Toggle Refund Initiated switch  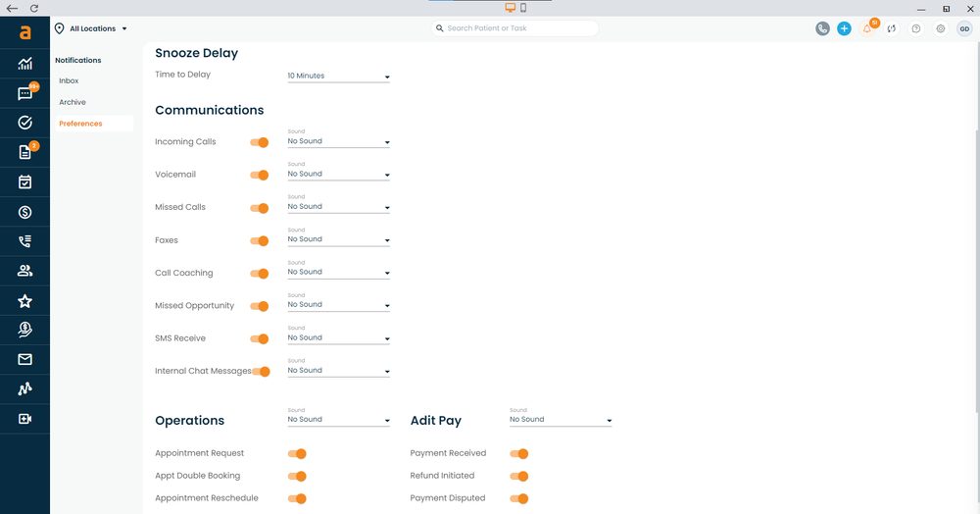519,476
